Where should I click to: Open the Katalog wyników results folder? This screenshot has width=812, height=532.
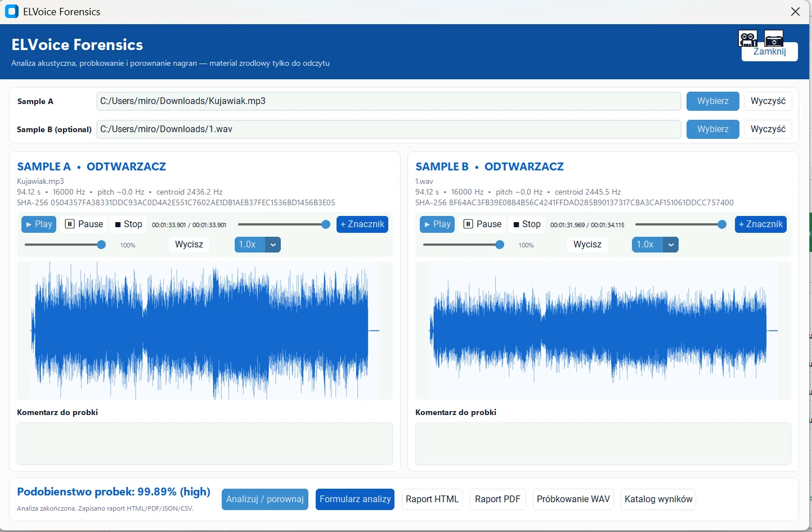click(x=658, y=499)
